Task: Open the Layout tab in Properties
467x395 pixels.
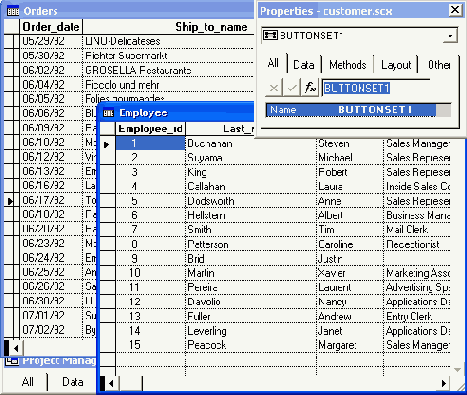Action: (x=396, y=65)
